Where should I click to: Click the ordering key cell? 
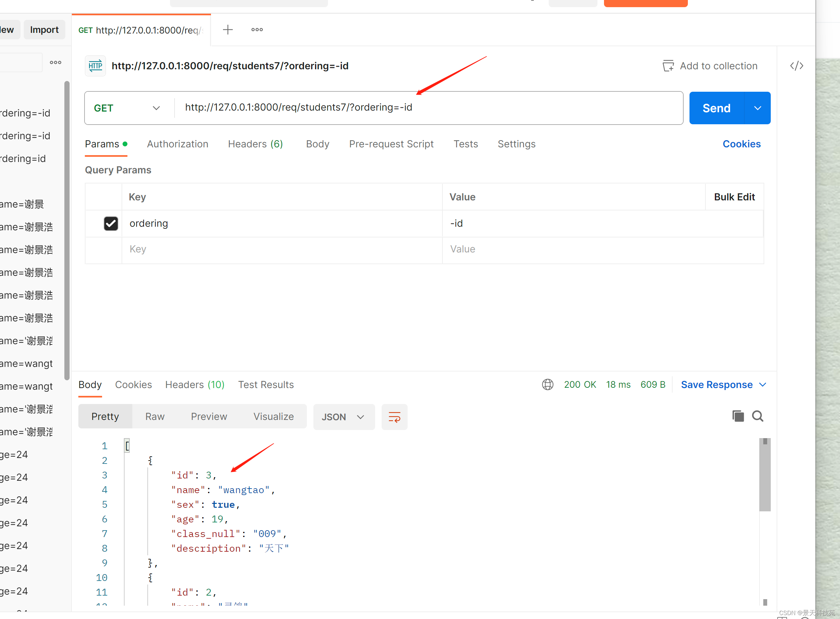(282, 223)
